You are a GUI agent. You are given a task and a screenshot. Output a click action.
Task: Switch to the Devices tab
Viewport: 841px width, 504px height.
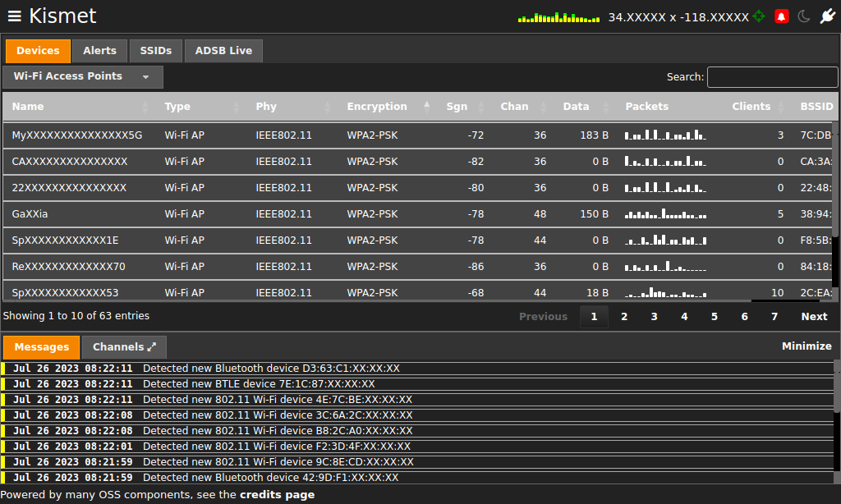(x=38, y=51)
